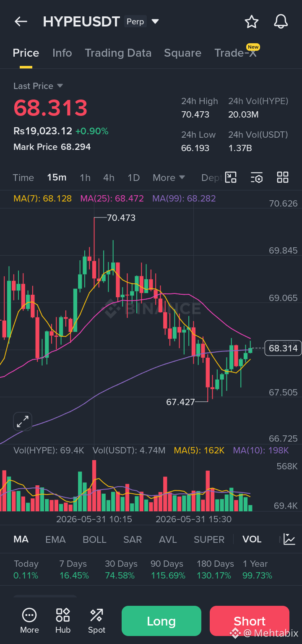Image resolution: width=302 pixels, height=644 pixels.
Task: Click 1 Year 99.73% return
Action: tap(257, 570)
